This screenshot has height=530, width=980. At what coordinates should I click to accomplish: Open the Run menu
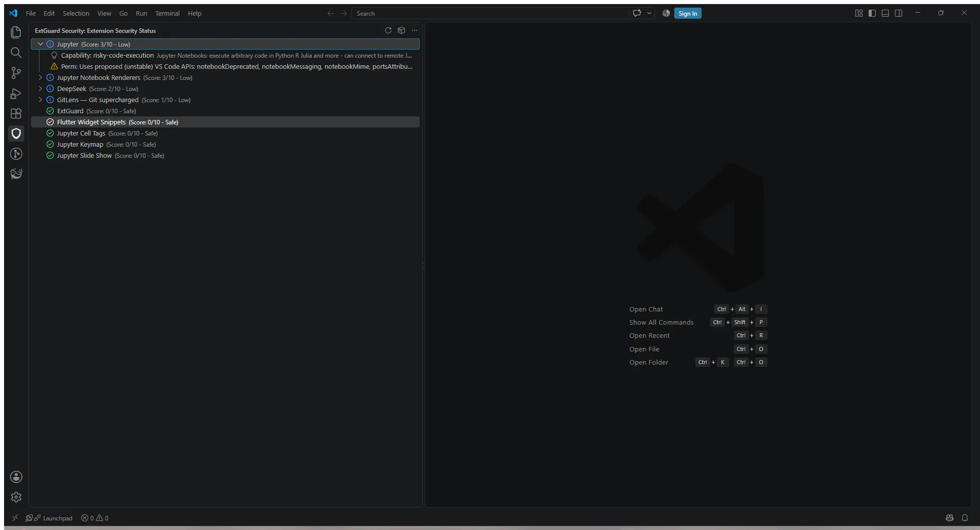point(142,13)
